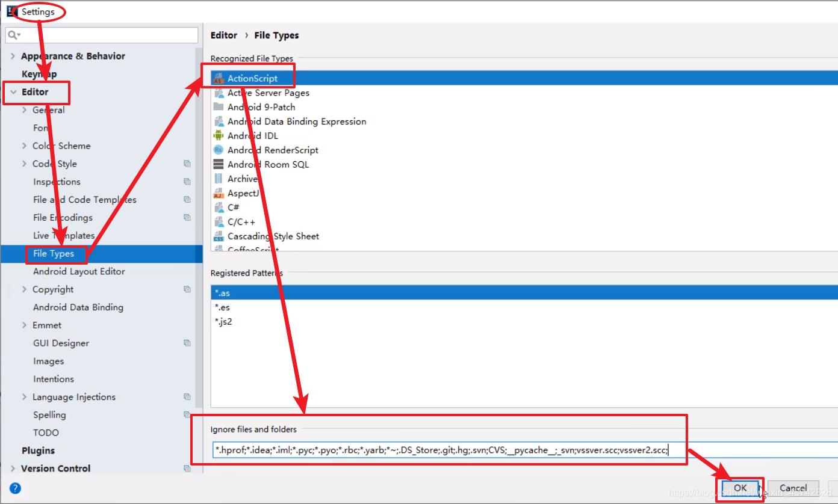
Task: Expand the Code Style subsection arrow
Action: [25, 164]
